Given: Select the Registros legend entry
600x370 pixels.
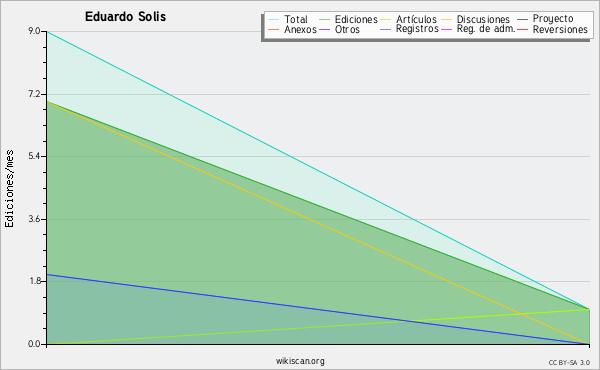Looking at the screenshot, I should coord(409,29).
